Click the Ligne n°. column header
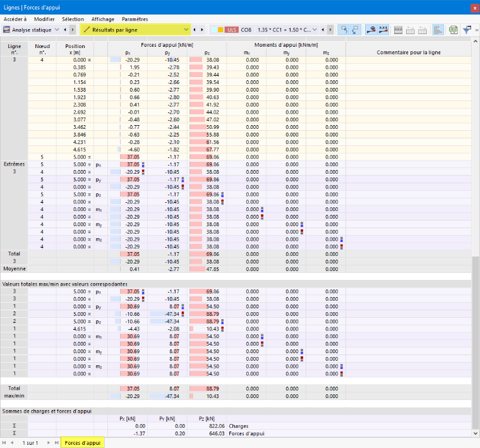 pyautogui.click(x=15, y=49)
